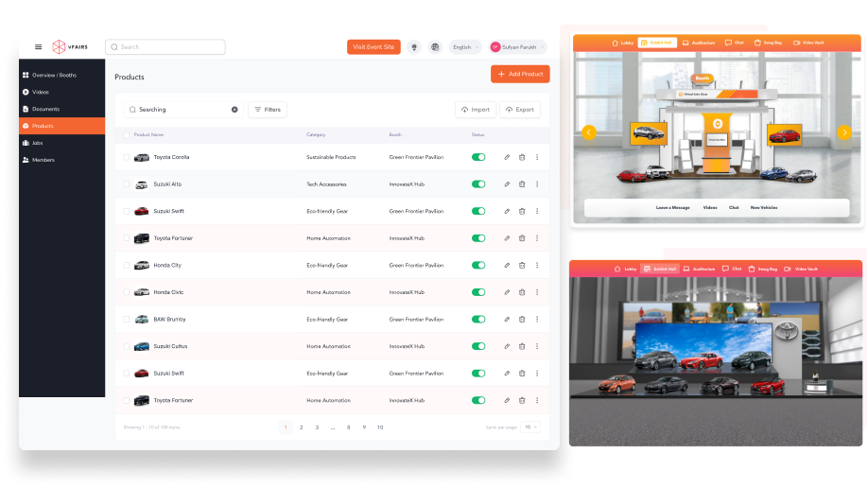Select the Toyota Corolla checkbox
Image resolution: width=868 pixels, height=488 pixels.
click(126, 157)
